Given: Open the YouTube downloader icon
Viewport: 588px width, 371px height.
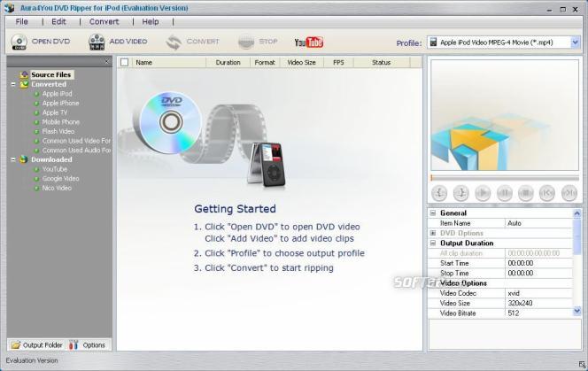Looking at the screenshot, I should tap(309, 42).
